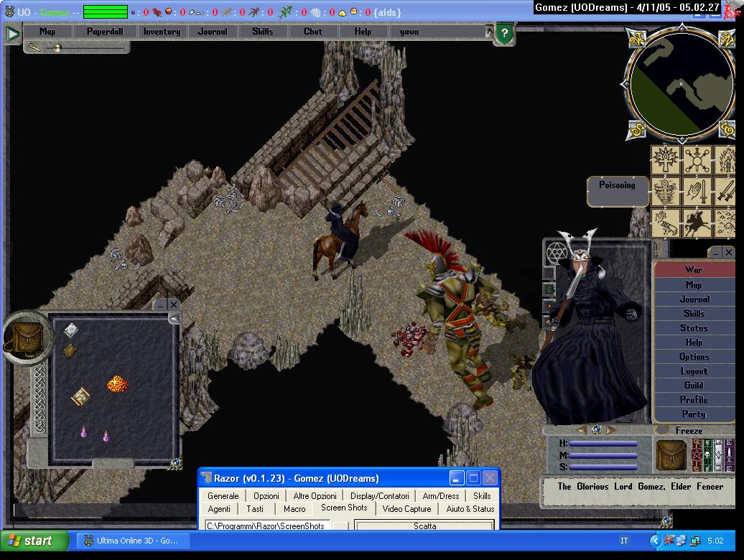
Task: Select the mounted rider skill icon
Action: tap(697, 223)
